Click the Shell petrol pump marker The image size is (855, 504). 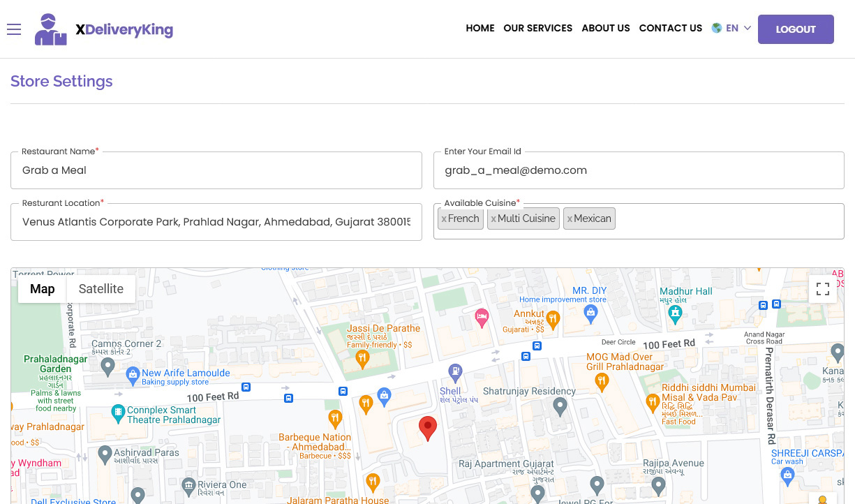(455, 371)
